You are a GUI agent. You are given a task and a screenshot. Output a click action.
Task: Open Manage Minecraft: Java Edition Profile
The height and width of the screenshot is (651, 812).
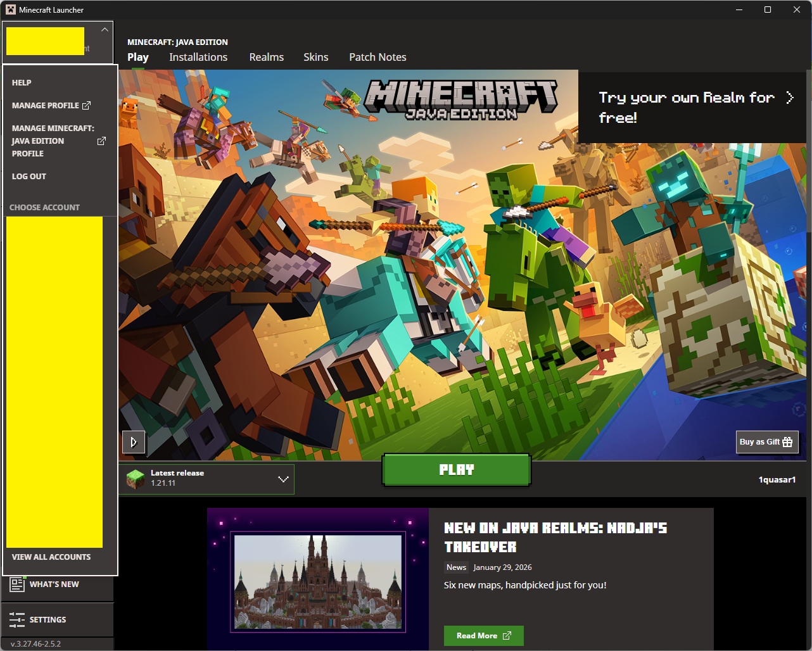tap(59, 141)
